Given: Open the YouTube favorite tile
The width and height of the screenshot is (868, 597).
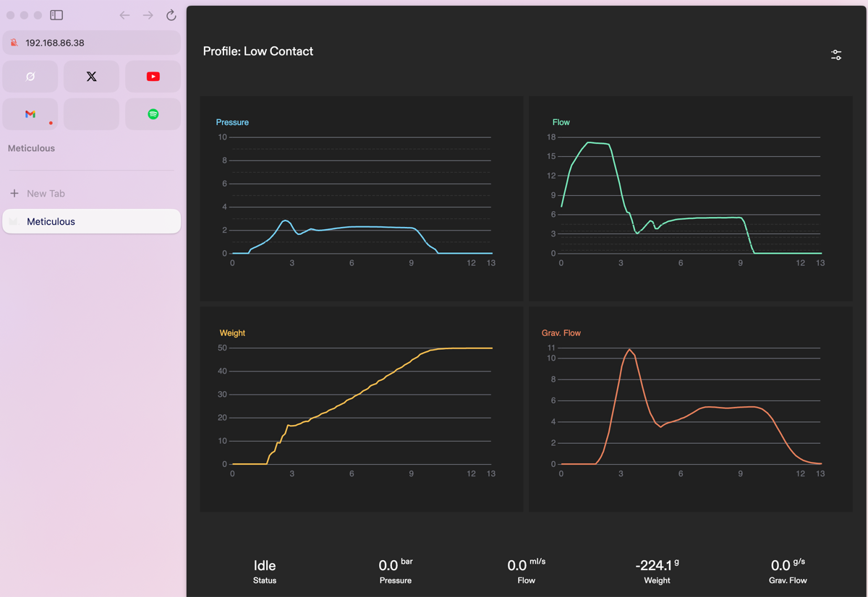Looking at the screenshot, I should pyautogui.click(x=153, y=77).
